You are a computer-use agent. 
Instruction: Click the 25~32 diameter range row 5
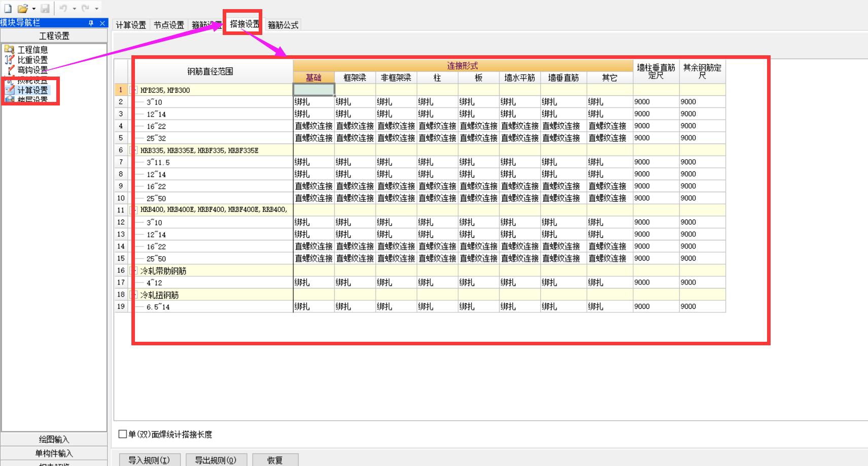(x=156, y=138)
